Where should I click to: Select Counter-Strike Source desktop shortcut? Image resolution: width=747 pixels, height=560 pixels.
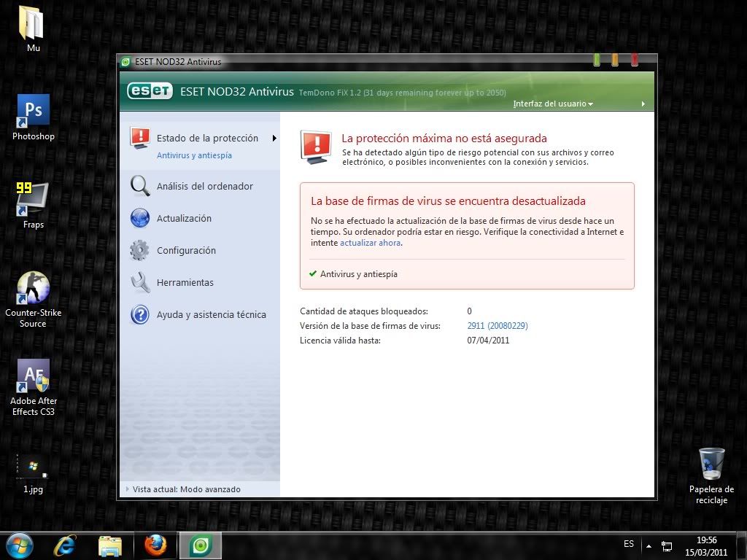point(33,300)
